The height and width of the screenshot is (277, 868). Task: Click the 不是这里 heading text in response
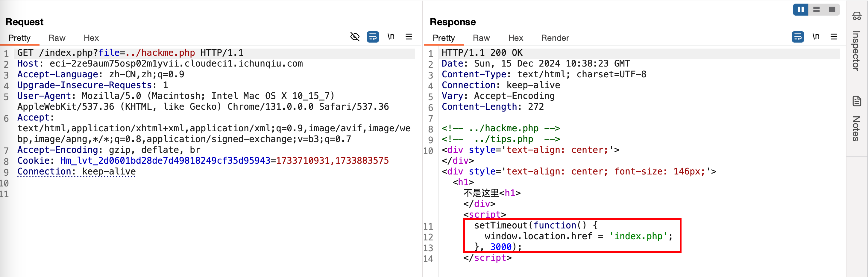point(481,193)
